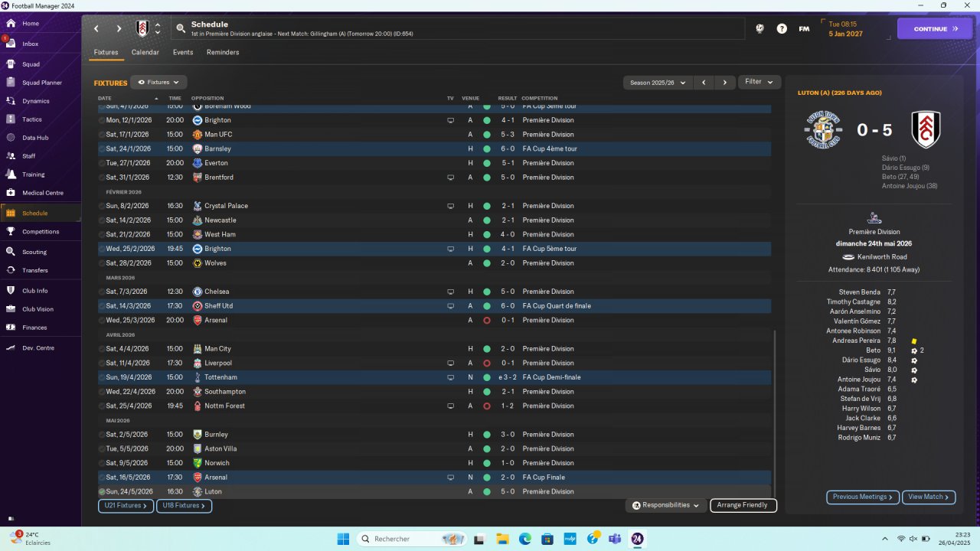This screenshot has height=551, width=980.
Task: Select the circle beside the Crystal Palace fixture
Action: (102, 206)
